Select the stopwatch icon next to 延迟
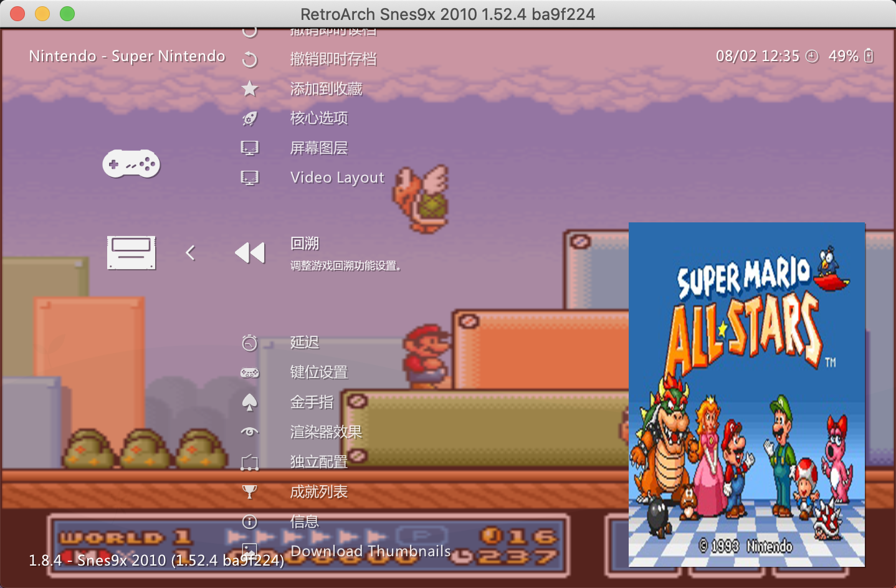Viewport: 896px width, 588px height. click(249, 342)
